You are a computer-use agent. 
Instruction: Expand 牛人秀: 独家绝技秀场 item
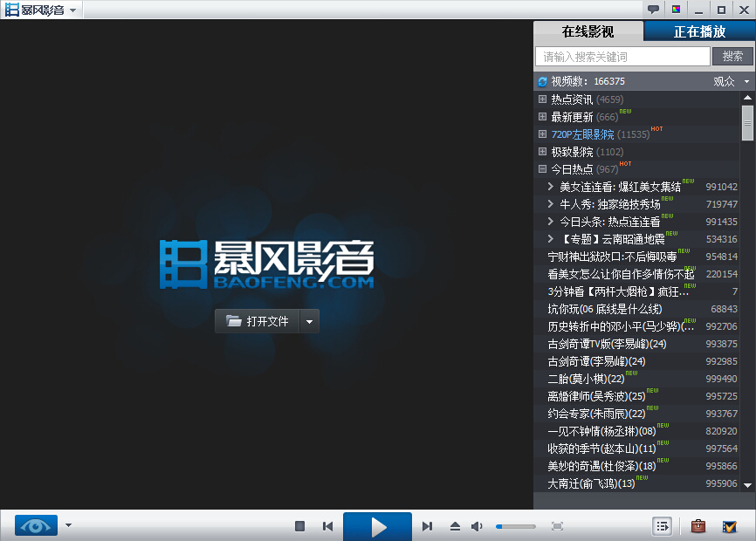click(x=550, y=204)
